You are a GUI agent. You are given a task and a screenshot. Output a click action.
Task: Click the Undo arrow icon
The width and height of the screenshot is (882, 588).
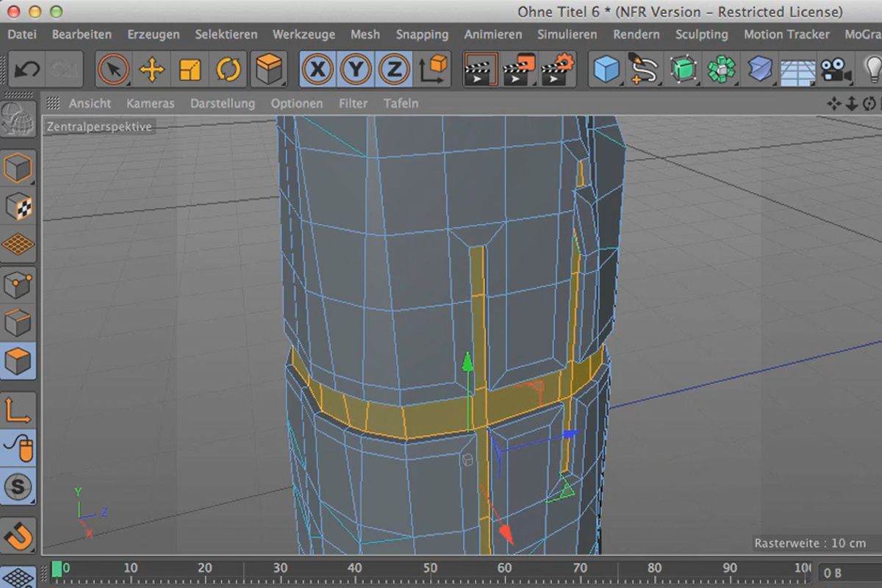pos(28,70)
